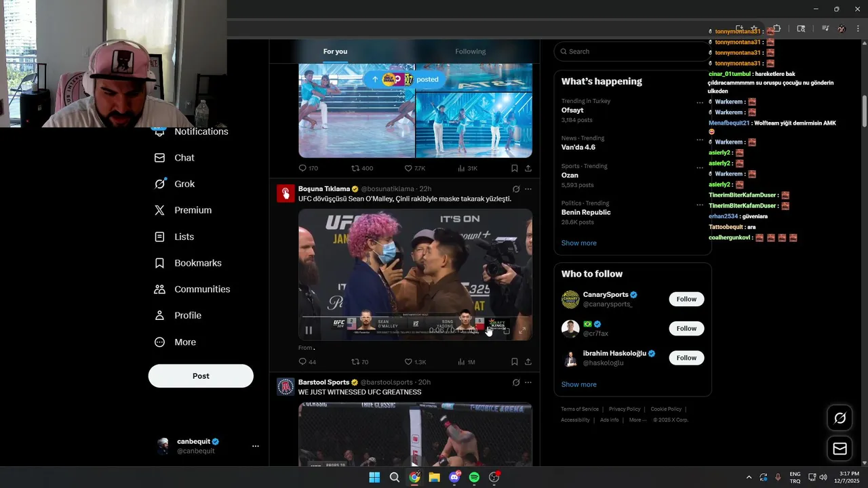
Task: Load new posts via 'posted' pill
Action: (x=406, y=79)
